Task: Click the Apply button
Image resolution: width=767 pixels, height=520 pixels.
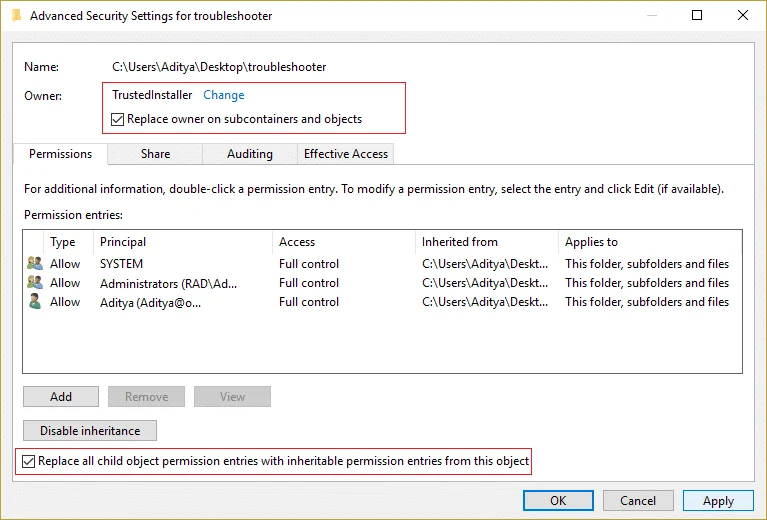Action: tap(718, 500)
